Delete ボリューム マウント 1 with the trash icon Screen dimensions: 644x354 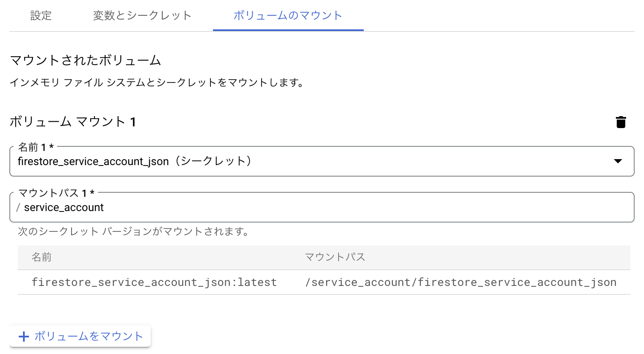[x=621, y=122]
